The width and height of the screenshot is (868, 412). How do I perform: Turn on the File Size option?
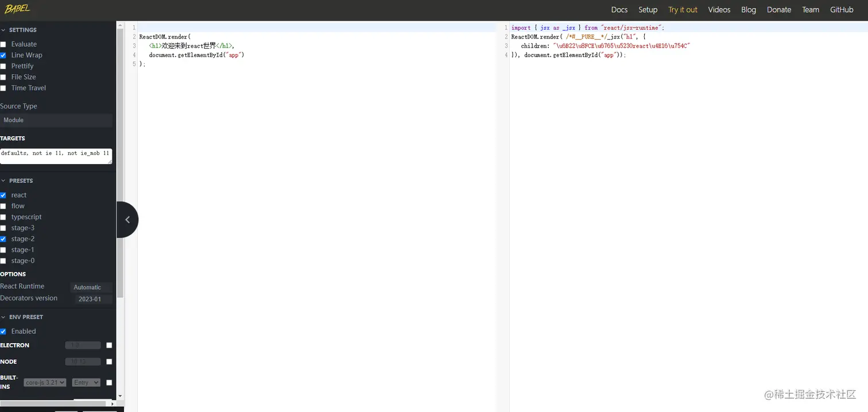coord(3,77)
